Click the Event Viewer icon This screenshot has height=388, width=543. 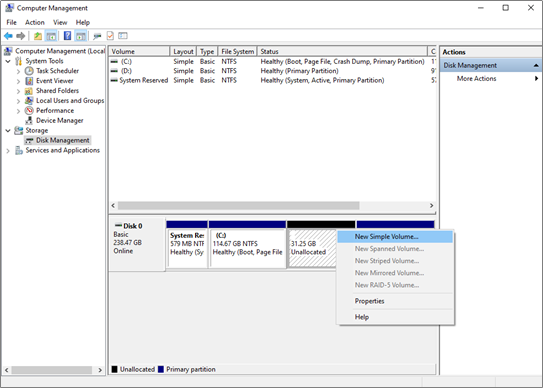pos(29,81)
